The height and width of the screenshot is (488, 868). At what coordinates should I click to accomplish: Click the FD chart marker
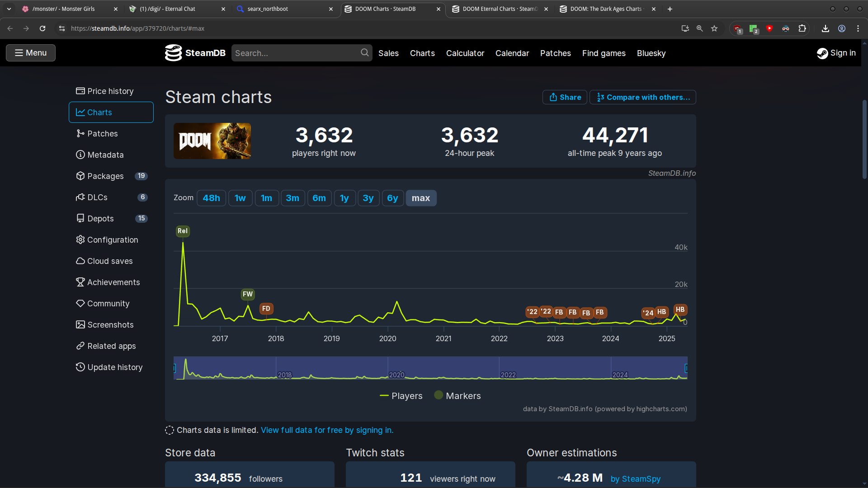point(266,309)
